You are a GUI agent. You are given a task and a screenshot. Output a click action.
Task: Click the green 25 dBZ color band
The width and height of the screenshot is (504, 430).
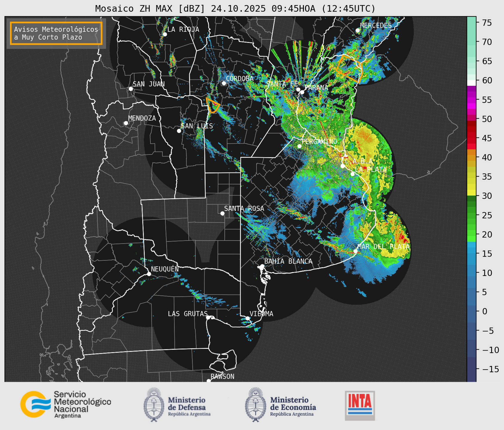[x=471, y=215]
